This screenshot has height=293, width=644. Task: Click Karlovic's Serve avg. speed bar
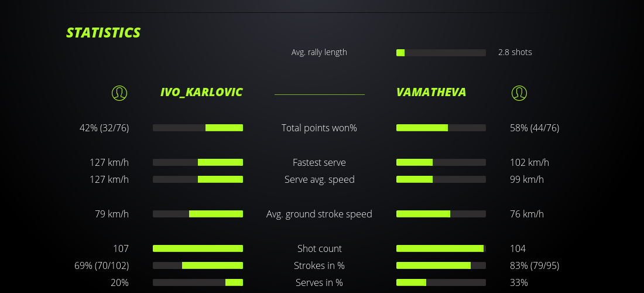coord(198,179)
